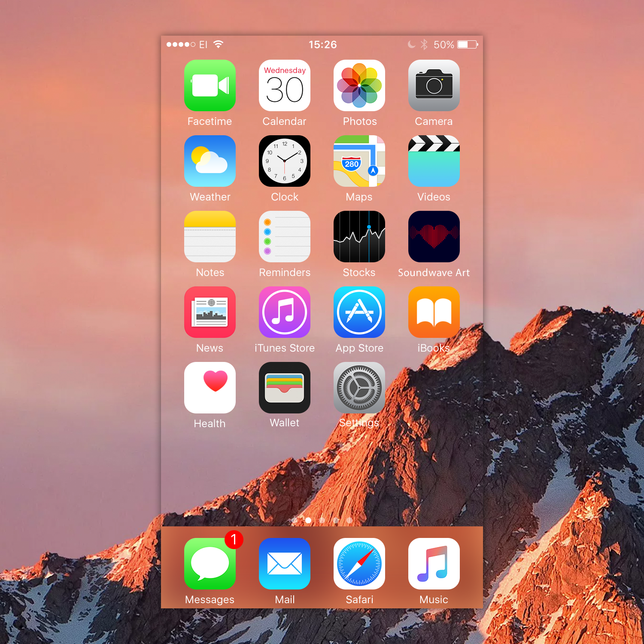Launch the Soundwave Art app
The height and width of the screenshot is (644, 644).
434,237
